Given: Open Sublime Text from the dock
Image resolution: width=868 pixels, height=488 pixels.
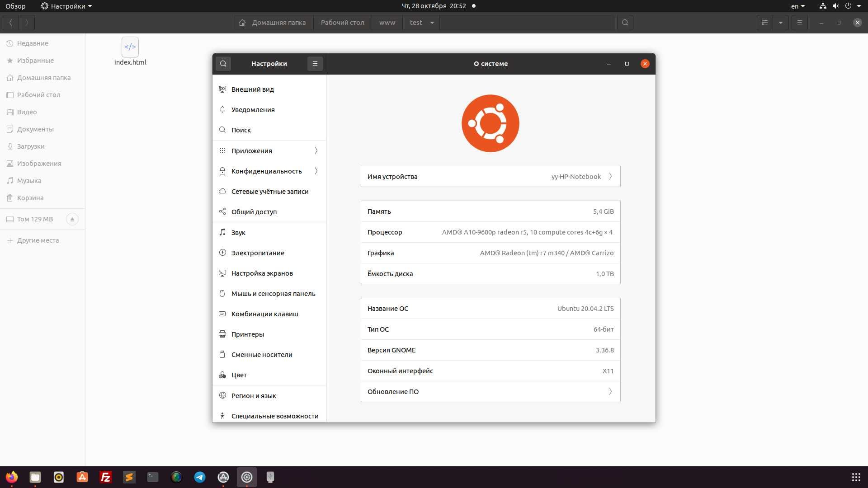Looking at the screenshot, I should tap(129, 477).
